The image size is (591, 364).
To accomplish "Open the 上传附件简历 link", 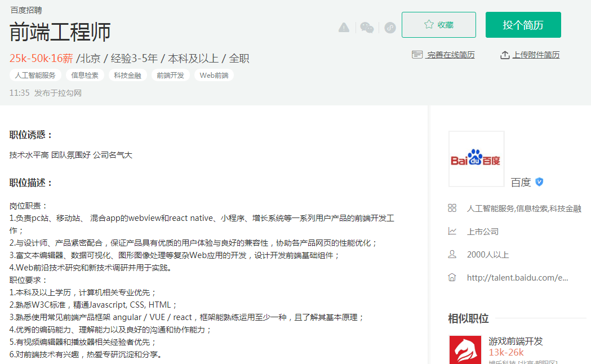I will [535, 55].
